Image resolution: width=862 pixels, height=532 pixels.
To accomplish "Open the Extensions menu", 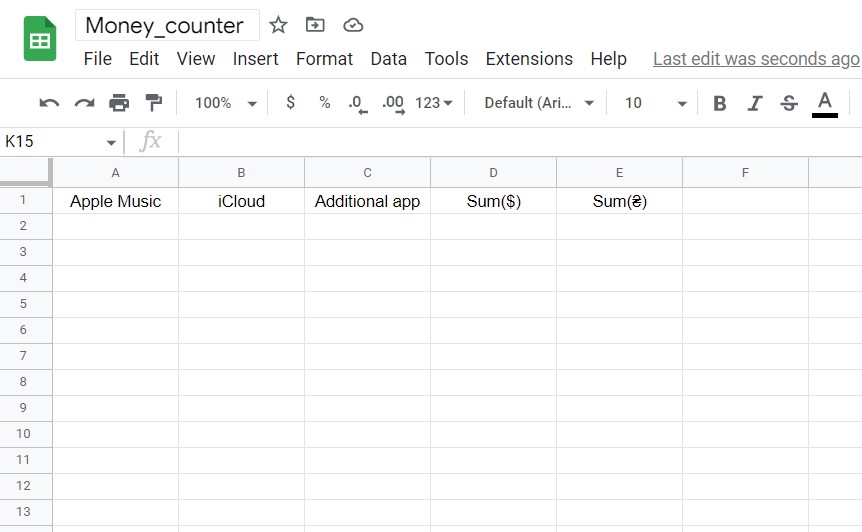I will (529, 59).
